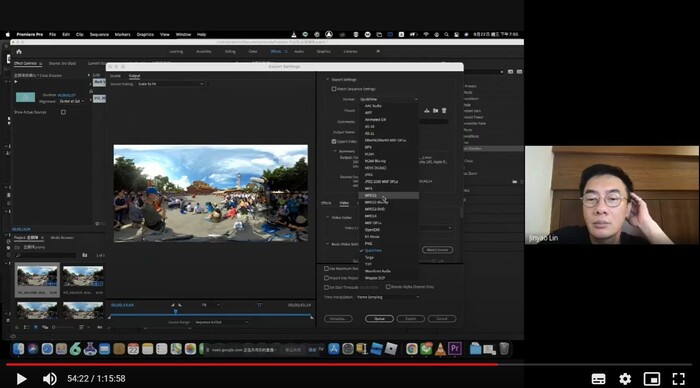Enable Render Alpha Channel Only checkbox
700x388 pixels.
click(x=388, y=287)
